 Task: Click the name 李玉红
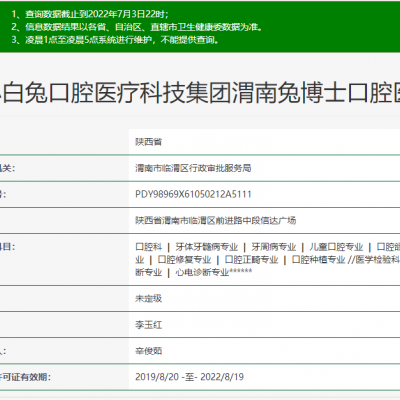(x=148, y=325)
